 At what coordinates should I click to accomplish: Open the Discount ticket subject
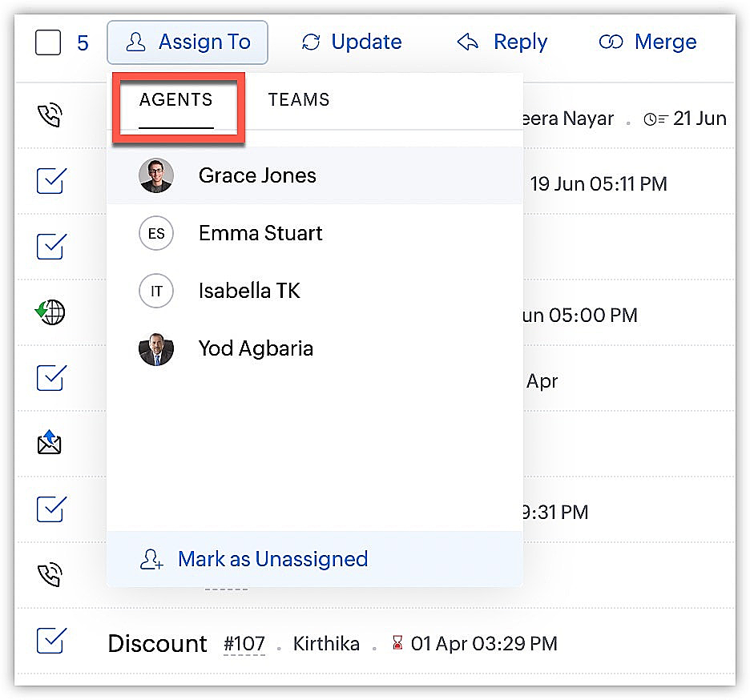[157, 644]
